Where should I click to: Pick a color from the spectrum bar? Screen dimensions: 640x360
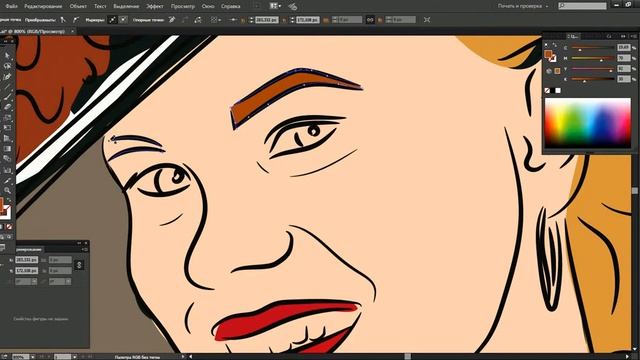588,122
